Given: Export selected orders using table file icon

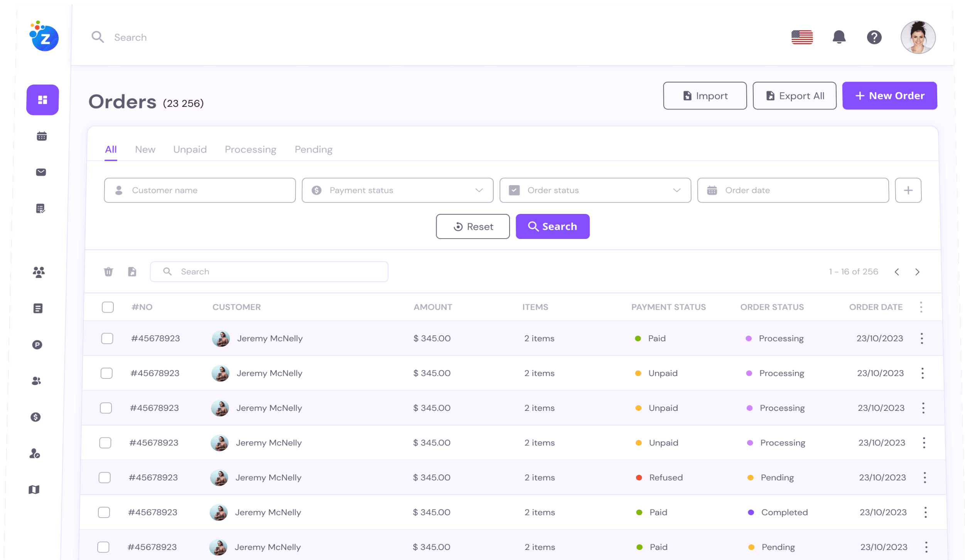Looking at the screenshot, I should click(x=132, y=272).
